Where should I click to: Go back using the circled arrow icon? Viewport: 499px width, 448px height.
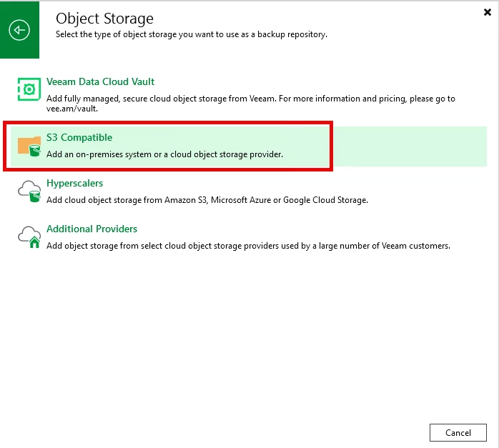pyautogui.click(x=19, y=30)
